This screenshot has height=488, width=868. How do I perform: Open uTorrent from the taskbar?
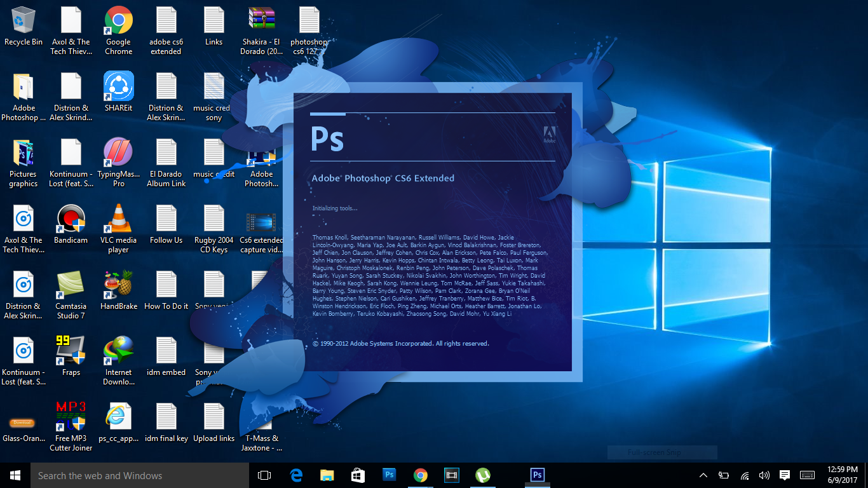(x=483, y=475)
